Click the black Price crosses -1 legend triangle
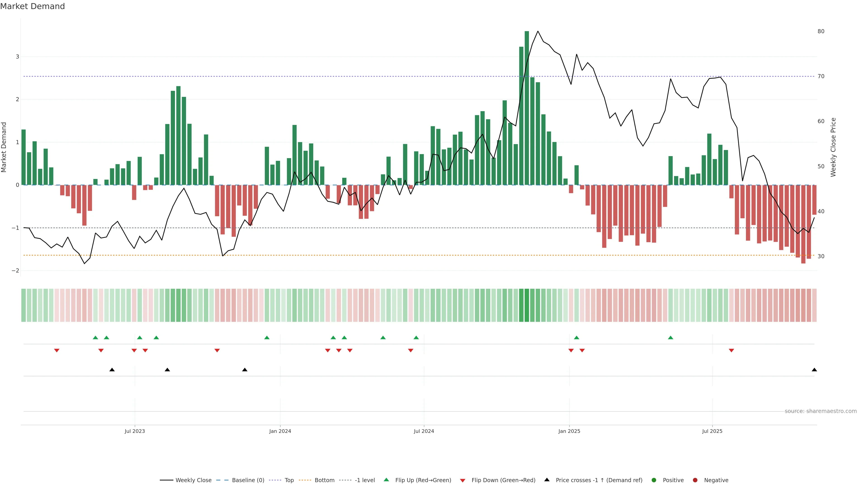The image size is (868, 488). 547,480
